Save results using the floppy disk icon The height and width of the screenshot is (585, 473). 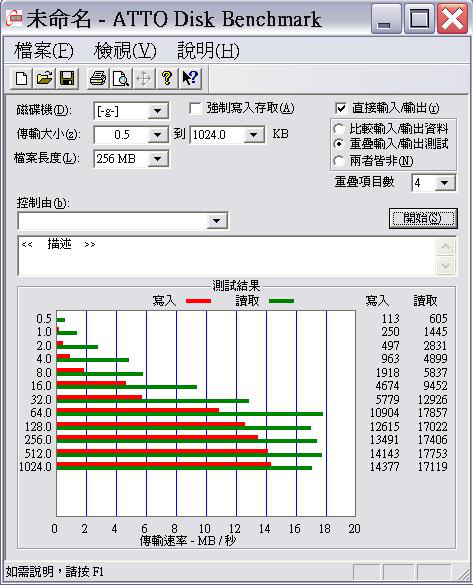67,78
